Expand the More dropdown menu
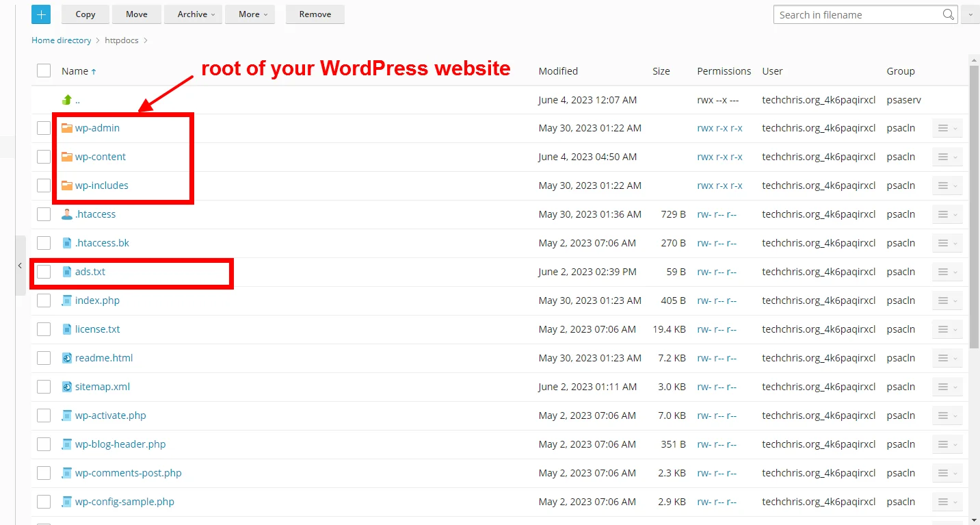 pos(253,14)
